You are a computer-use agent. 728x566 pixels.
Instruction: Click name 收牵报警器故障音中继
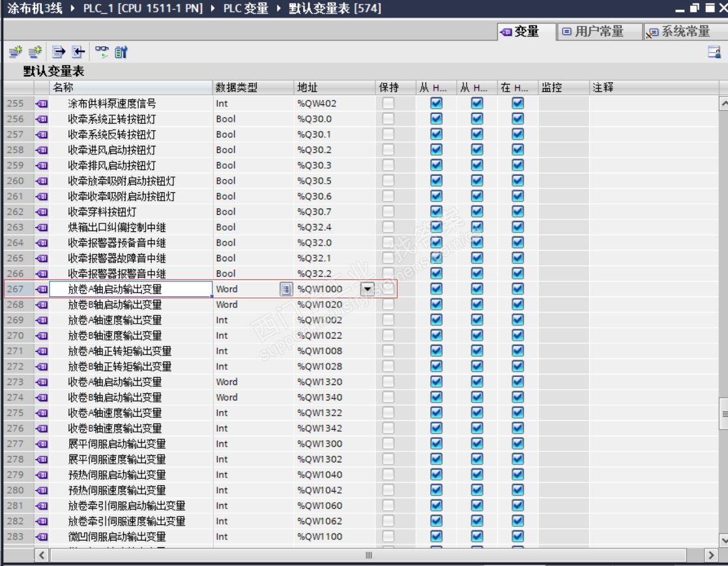(117, 259)
